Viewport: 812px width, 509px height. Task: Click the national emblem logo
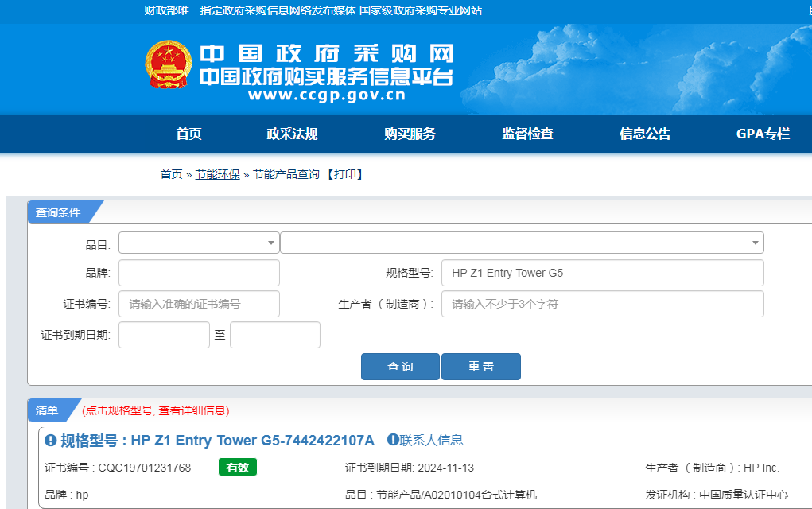pos(169,64)
